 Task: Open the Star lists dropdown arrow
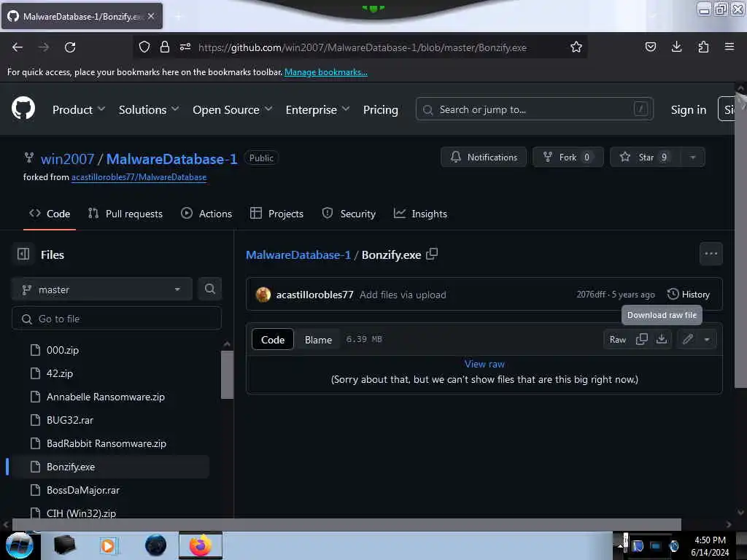coord(693,157)
